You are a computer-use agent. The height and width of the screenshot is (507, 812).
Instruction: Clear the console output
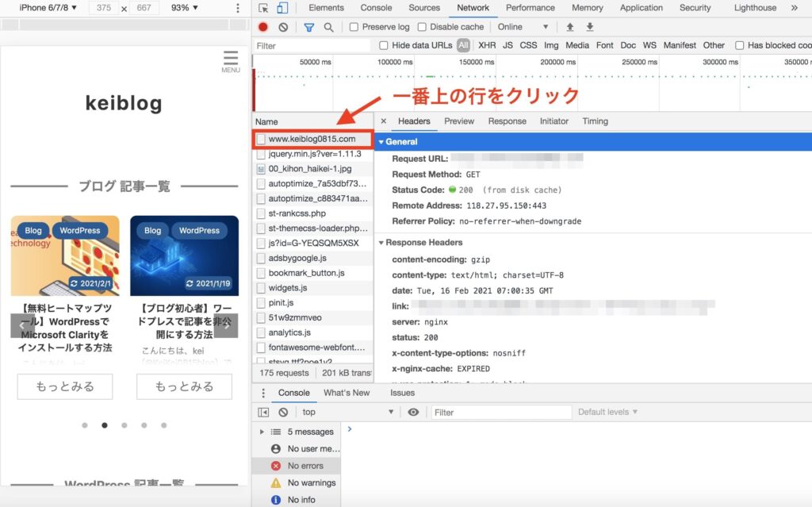coord(283,412)
